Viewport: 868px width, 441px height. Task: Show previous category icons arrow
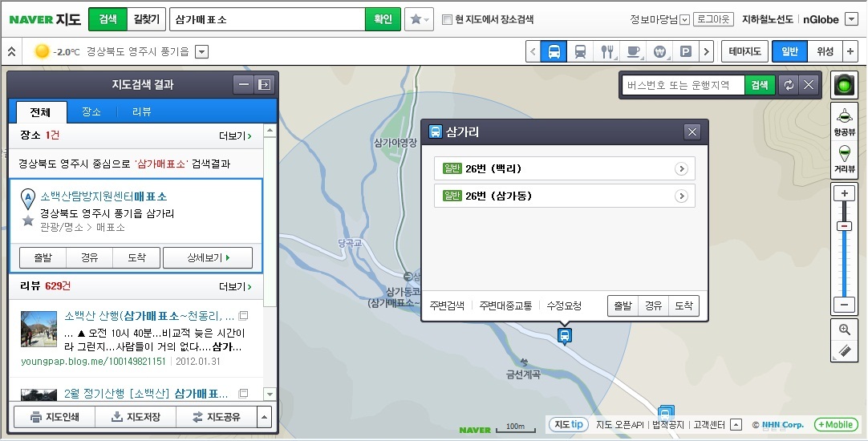(533, 52)
